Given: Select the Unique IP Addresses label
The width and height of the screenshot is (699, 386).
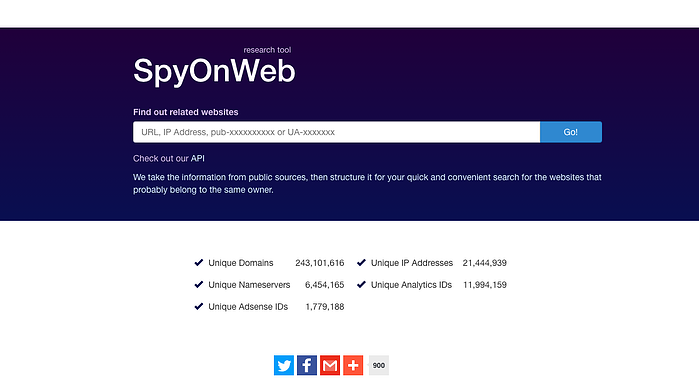Looking at the screenshot, I should click(x=412, y=263).
